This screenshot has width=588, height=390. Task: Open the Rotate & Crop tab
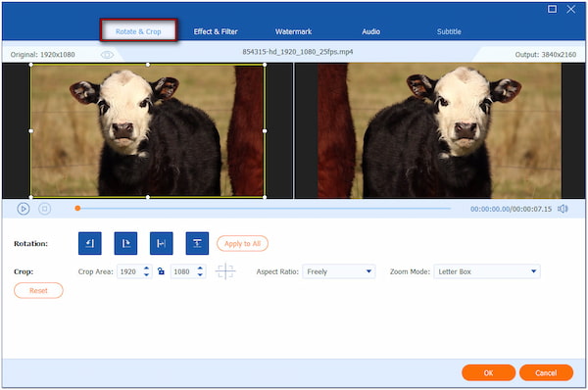(138, 31)
